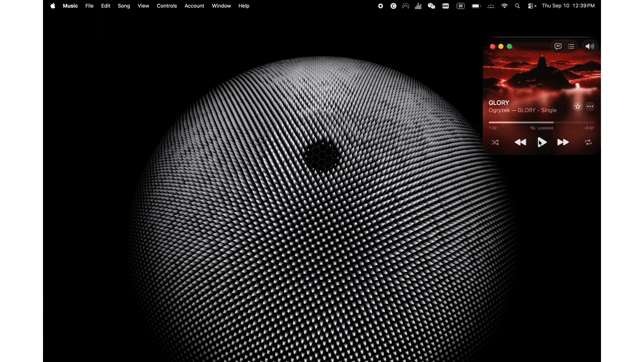Viewport: 644px width, 362px height.
Task: Click the screen recording stop icon
Action: [x=380, y=6]
